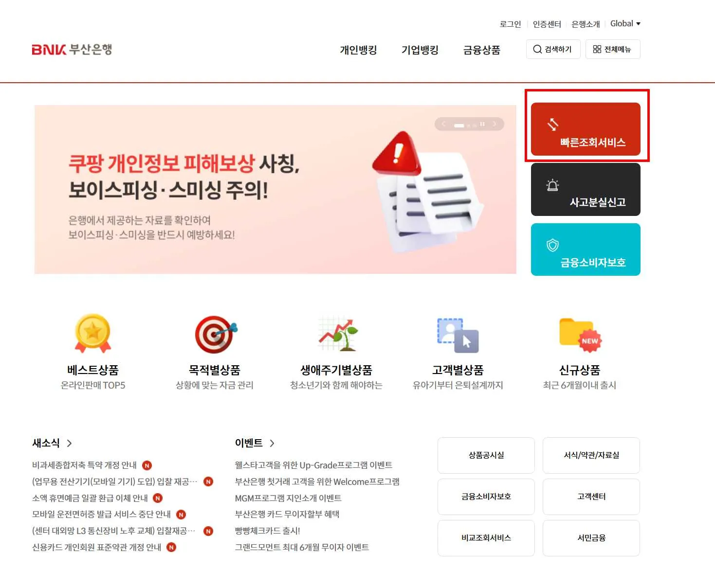The height and width of the screenshot is (588, 715).
Task: Open 금융소비자보호 teal tile
Action: [x=586, y=249]
